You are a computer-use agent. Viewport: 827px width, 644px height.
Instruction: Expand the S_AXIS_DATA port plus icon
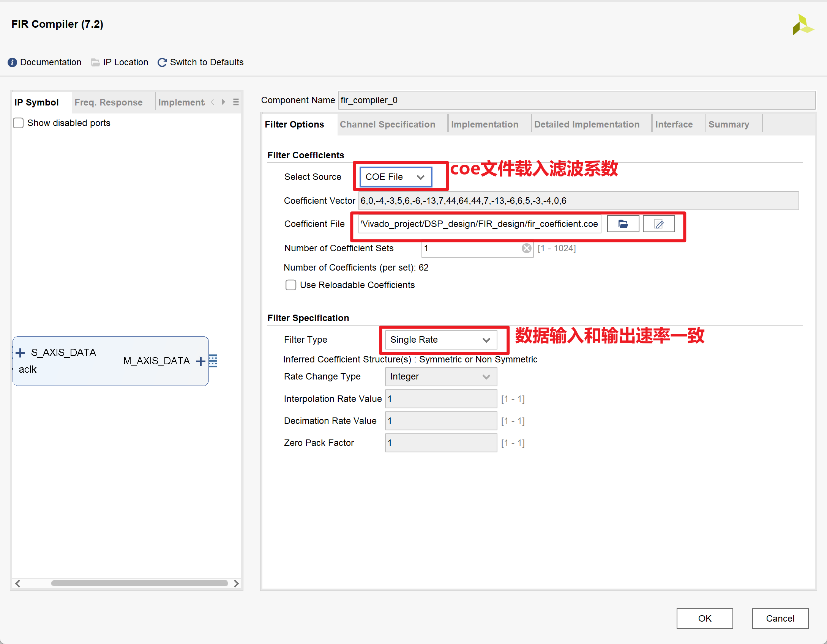click(x=20, y=353)
